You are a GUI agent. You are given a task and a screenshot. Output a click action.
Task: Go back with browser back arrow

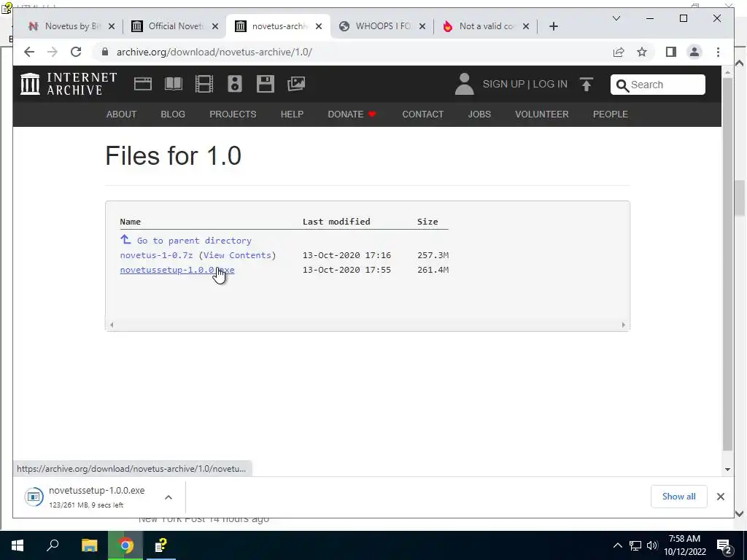pos(29,52)
